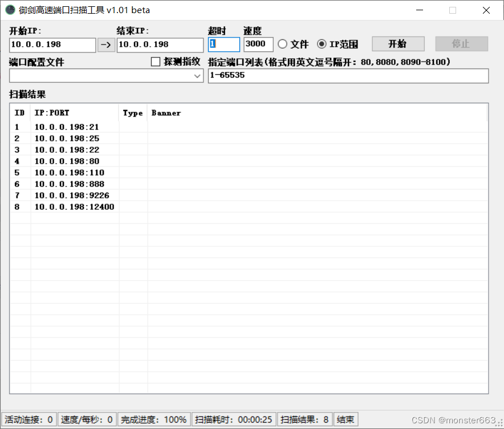Select result row 10.0.0.198:9226

click(249, 196)
